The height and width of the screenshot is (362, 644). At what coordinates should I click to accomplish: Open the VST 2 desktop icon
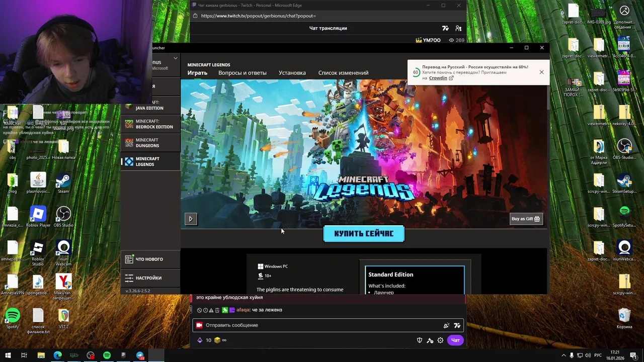tap(63, 319)
